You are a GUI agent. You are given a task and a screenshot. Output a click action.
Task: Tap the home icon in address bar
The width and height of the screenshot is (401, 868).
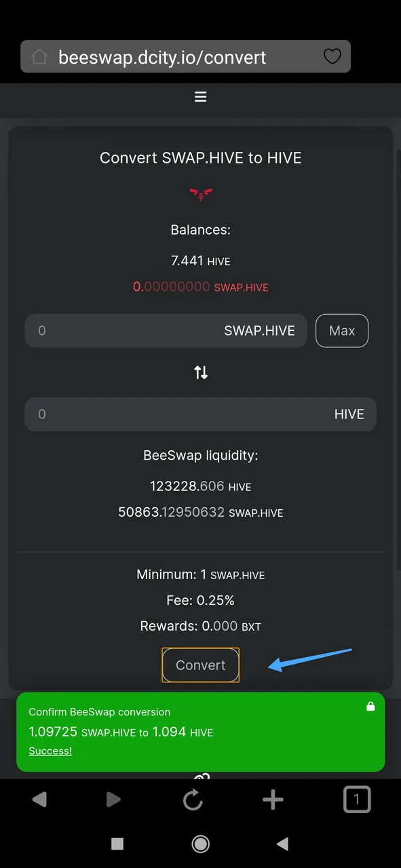[x=39, y=57]
